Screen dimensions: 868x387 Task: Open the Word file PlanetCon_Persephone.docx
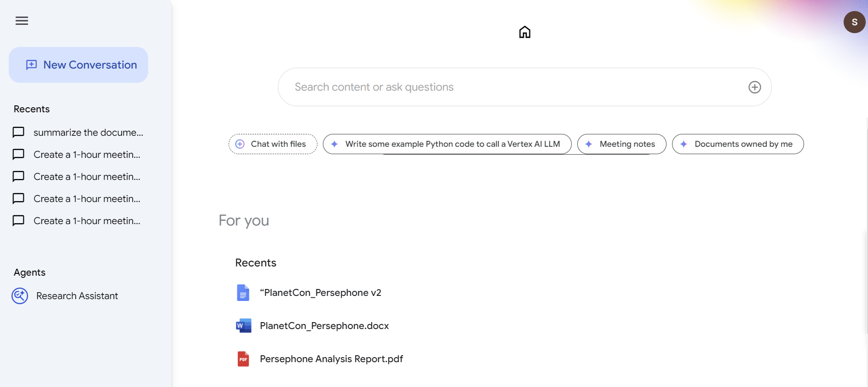click(324, 326)
